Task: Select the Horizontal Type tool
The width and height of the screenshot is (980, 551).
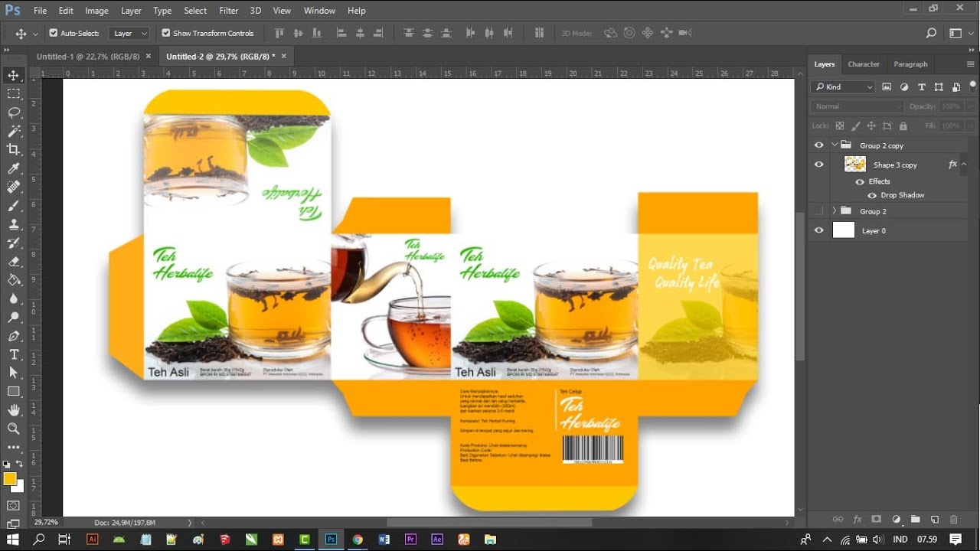Action: point(13,354)
